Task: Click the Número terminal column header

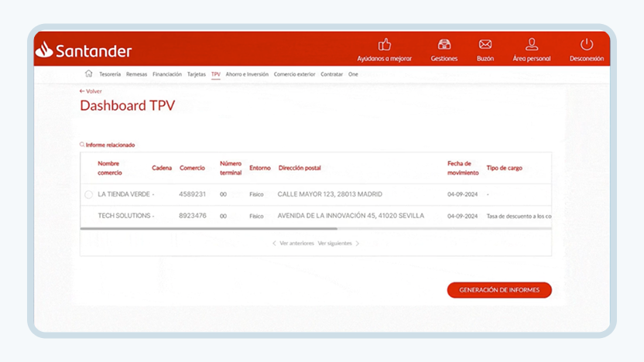Action: [x=231, y=168]
